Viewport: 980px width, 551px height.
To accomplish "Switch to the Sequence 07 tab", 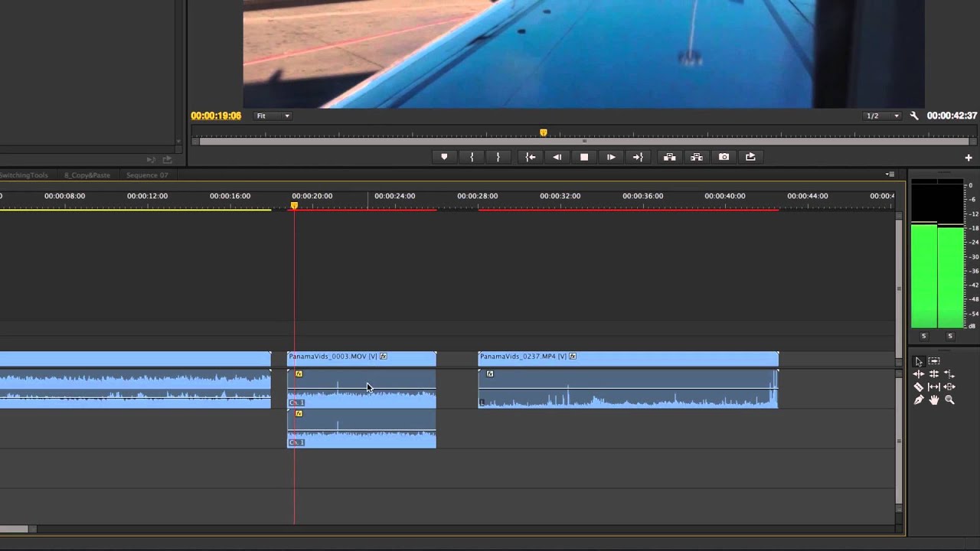I will point(147,175).
